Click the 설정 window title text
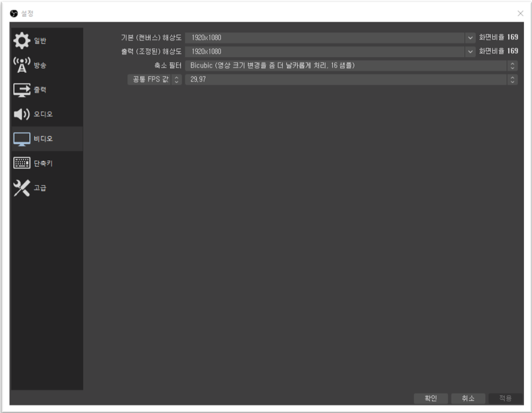This screenshot has width=532, height=413. [27, 14]
